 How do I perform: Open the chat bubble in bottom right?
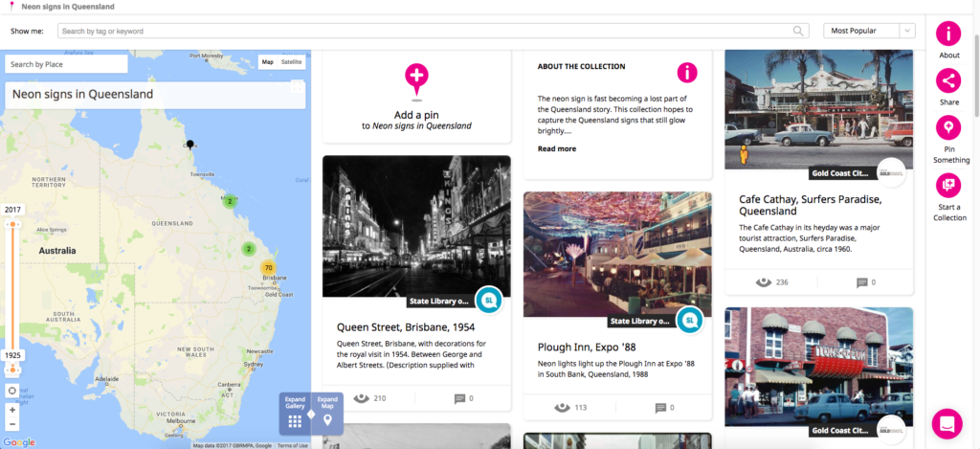(x=947, y=423)
